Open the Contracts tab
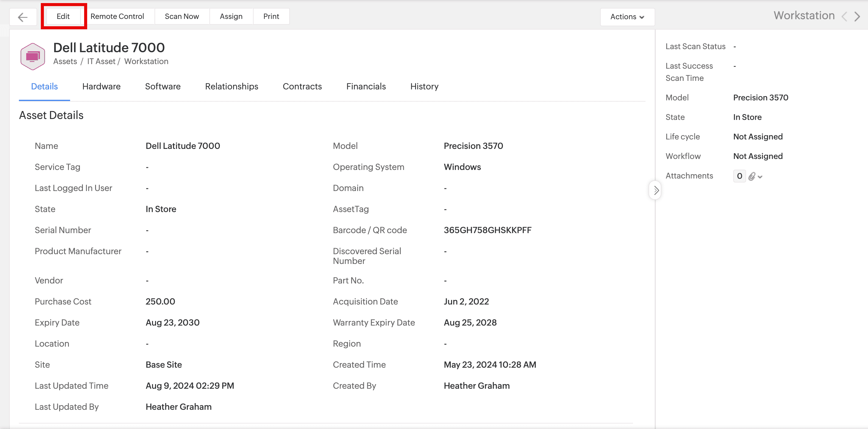The width and height of the screenshot is (868, 429). pos(302,86)
